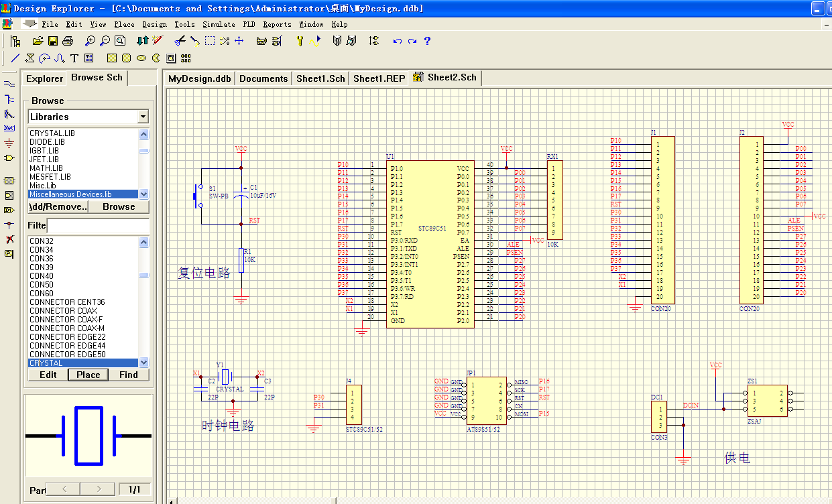The width and height of the screenshot is (832, 504).
Task: Open the Simulate menu
Action: coord(219,24)
